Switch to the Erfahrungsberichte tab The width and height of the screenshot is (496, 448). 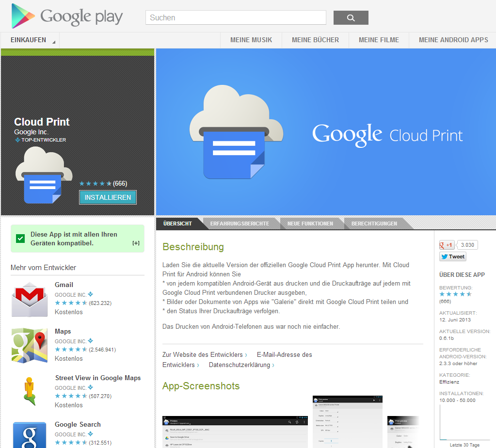240,224
